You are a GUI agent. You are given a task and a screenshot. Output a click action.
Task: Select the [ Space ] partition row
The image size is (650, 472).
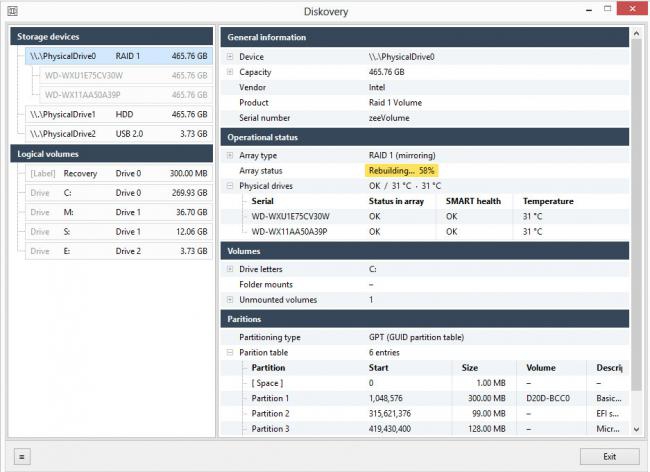(x=424, y=383)
